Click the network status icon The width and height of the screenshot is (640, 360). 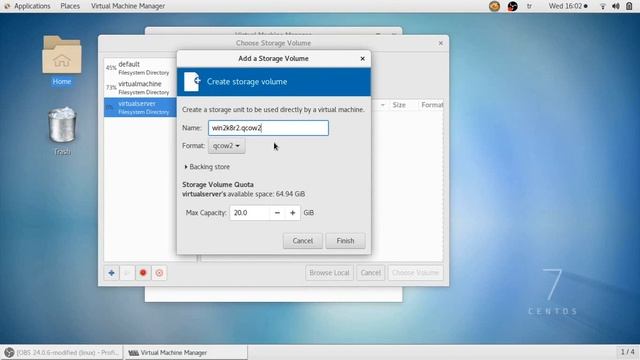point(602,6)
